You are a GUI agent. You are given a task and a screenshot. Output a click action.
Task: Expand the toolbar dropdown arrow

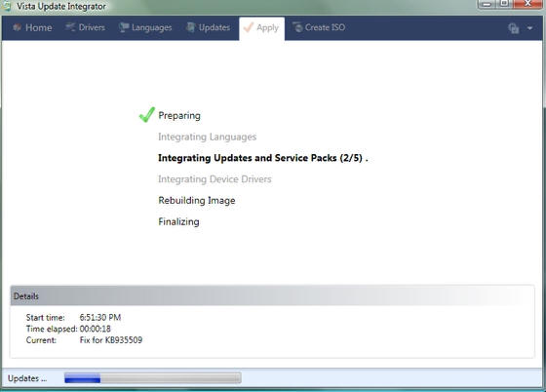click(x=529, y=28)
